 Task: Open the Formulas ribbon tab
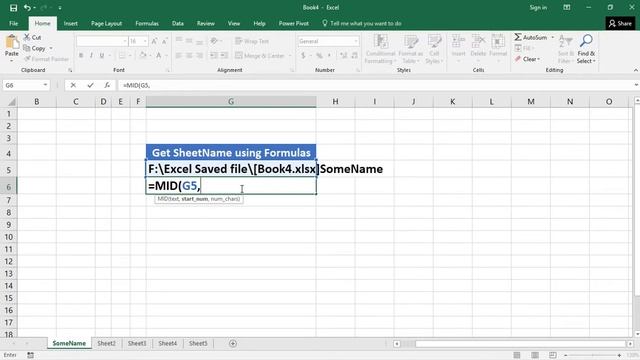[147, 24]
